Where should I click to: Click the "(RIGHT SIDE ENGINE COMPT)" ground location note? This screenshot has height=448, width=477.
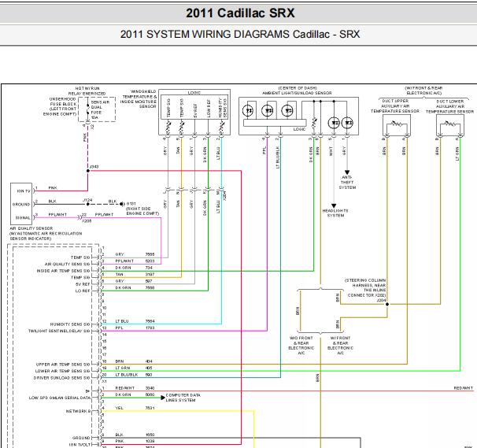point(142,211)
